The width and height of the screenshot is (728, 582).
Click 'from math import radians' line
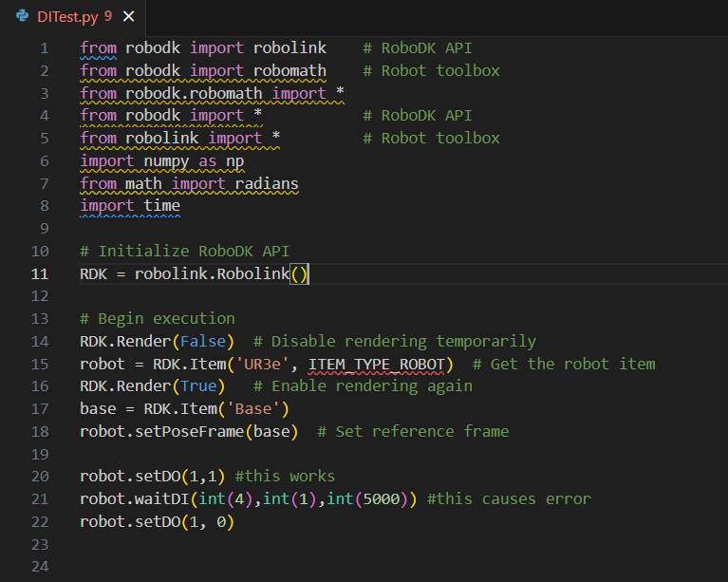(x=189, y=183)
